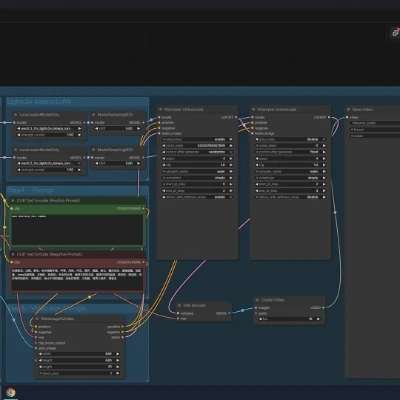Screen dimensions: 400x400
Task: Open Google Chrome from the taskbar
Action: click(11, 392)
